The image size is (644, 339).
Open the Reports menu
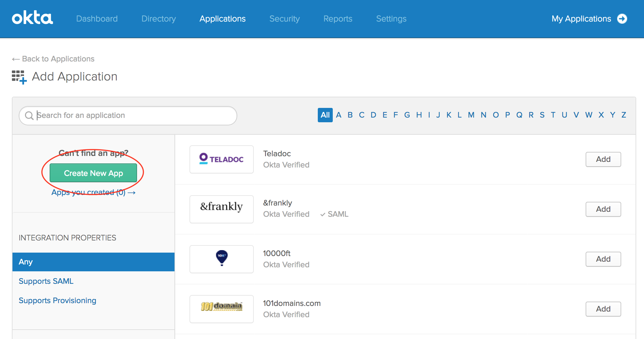[x=338, y=19]
